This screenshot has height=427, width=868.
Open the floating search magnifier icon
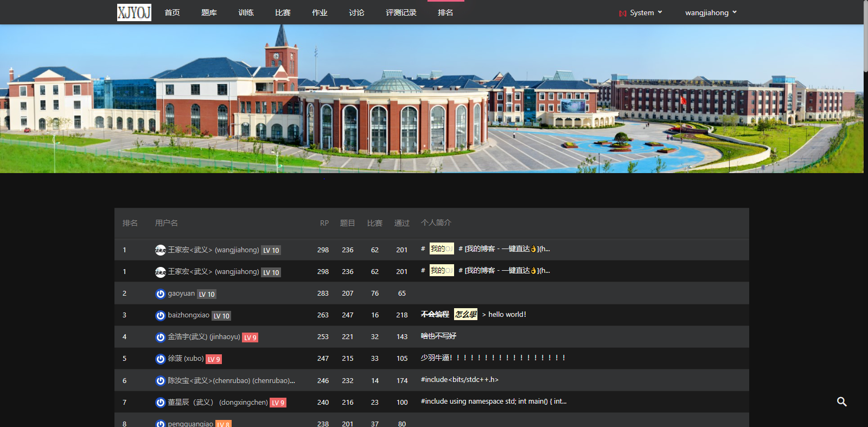[x=841, y=401]
